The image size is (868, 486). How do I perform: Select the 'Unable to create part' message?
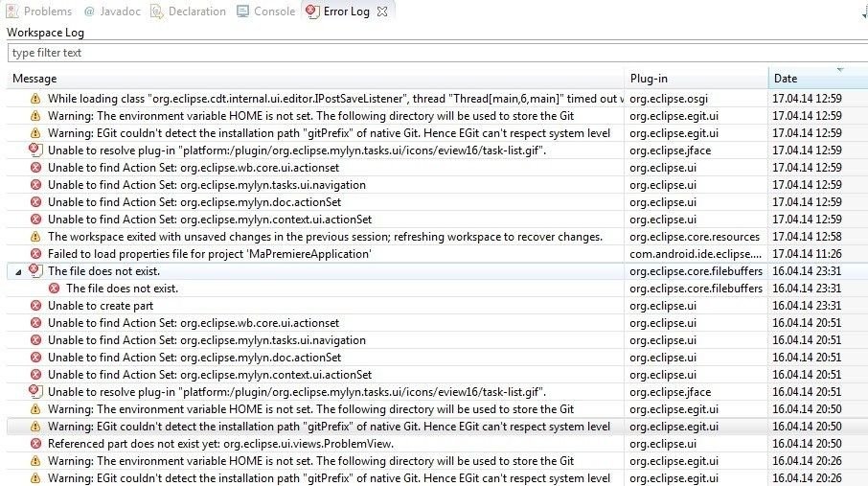pos(101,306)
